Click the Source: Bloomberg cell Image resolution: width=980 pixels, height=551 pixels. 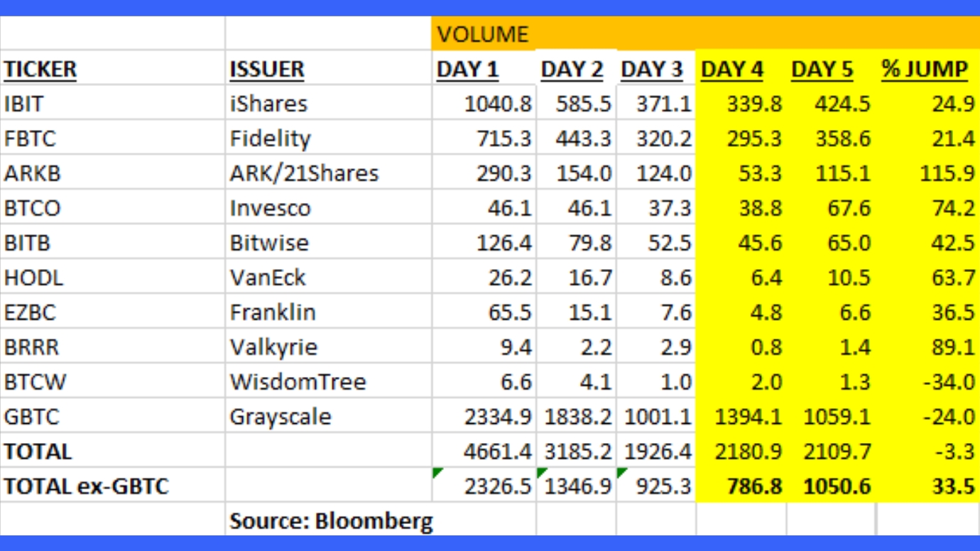pyautogui.click(x=331, y=521)
